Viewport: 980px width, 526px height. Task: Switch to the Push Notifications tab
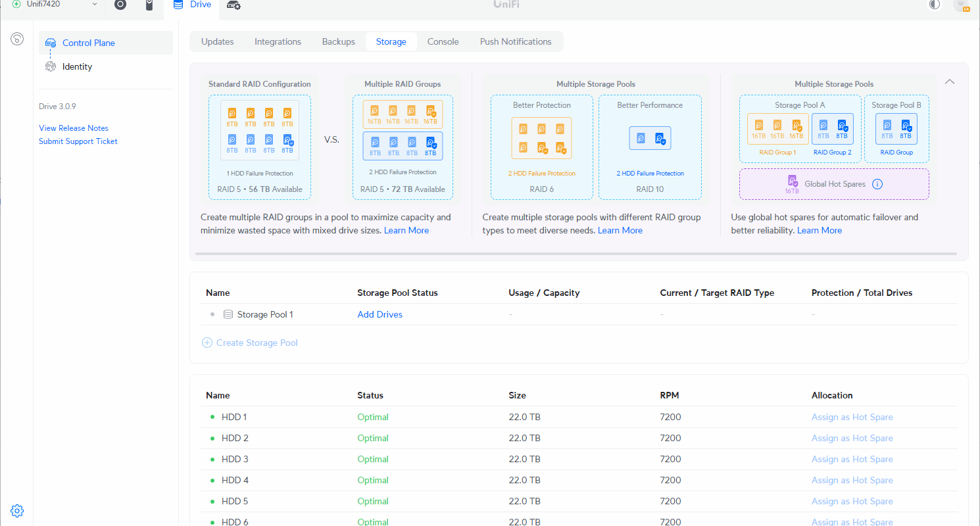516,41
